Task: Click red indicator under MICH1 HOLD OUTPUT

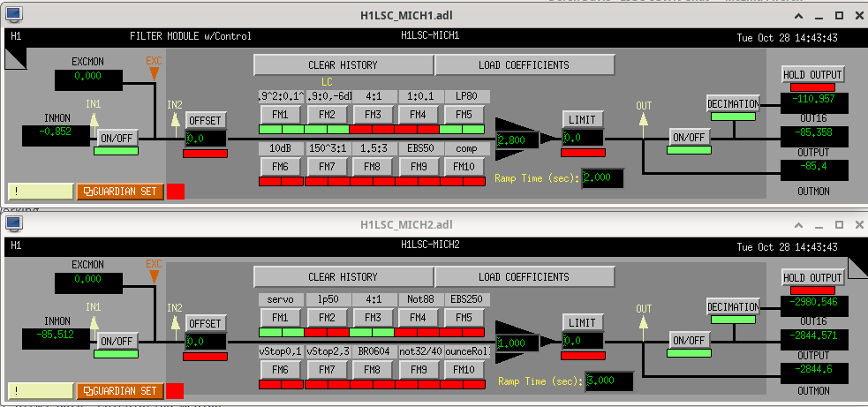Action: click(812, 88)
